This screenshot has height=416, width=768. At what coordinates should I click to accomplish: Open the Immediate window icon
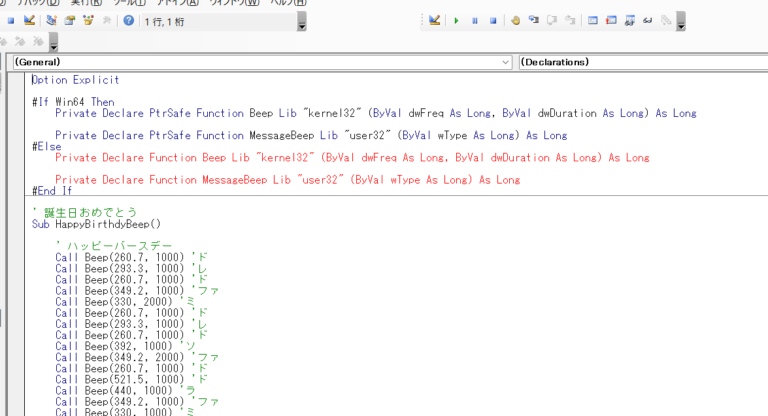click(x=611, y=20)
